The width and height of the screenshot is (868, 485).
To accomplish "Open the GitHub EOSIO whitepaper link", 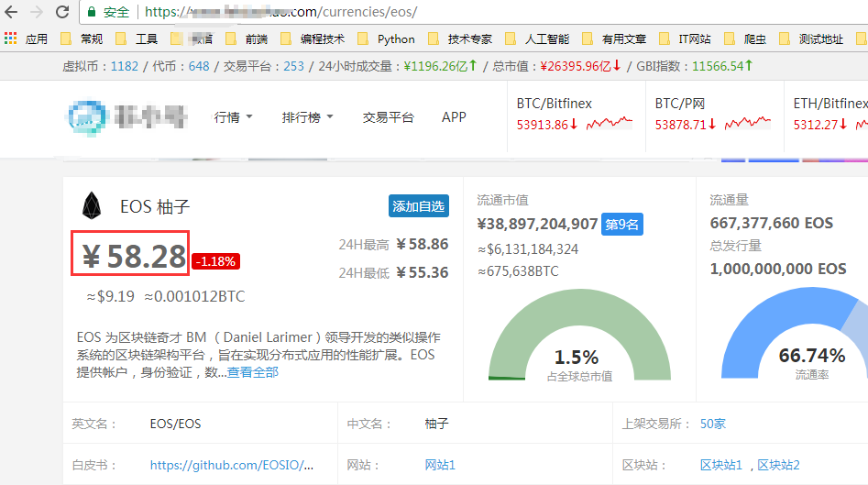I will pos(231,465).
